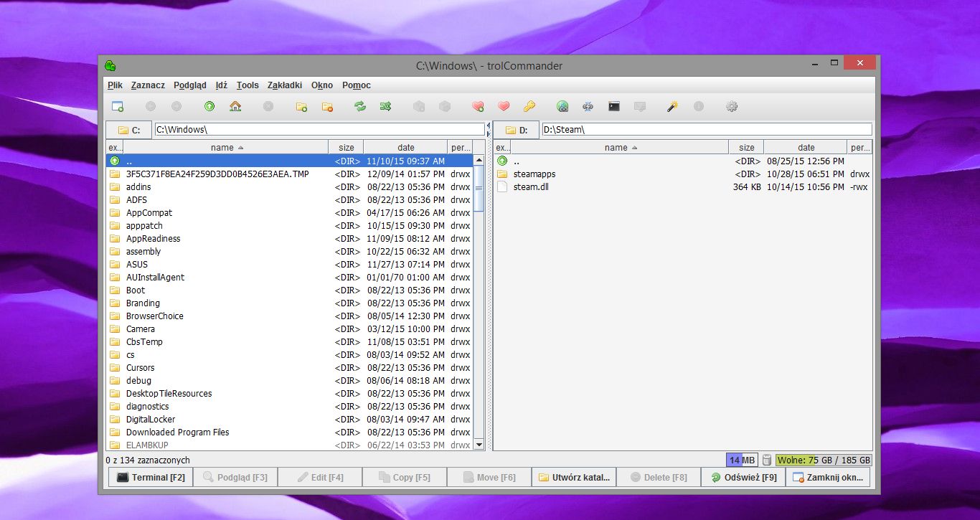Viewport: 980px width, 520px height.
Task: Click the Utwórz katal... button
Action: 574,477
